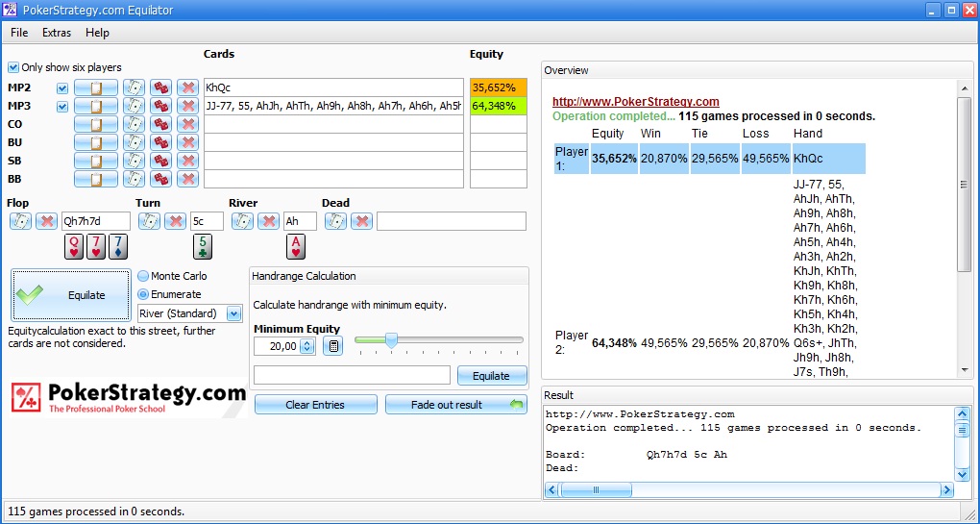This screenshot has width=980, height=524.
Task: Toggle Only show six players checkbox
Action: [13, 67]
